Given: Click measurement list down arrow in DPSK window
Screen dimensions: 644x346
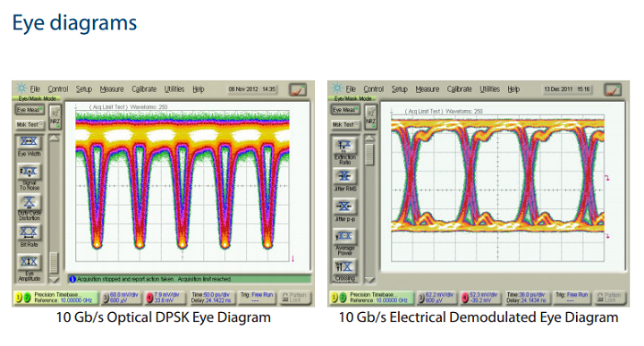Looking at the screenshot, I should point(55,280).
